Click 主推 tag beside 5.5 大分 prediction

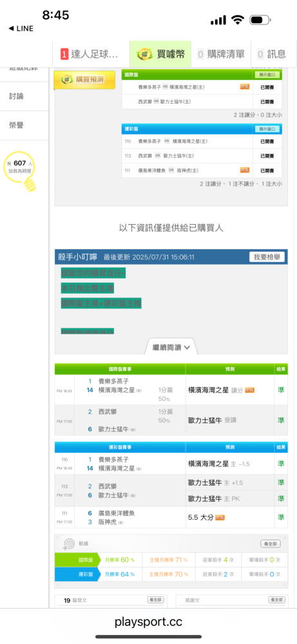[220, 518]
